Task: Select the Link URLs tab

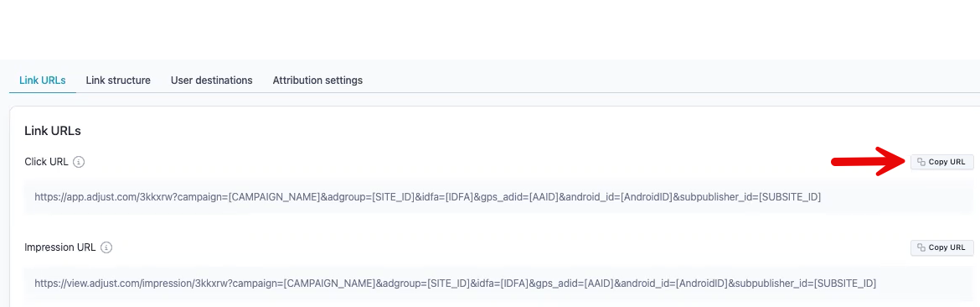Action: click(43, 81)
